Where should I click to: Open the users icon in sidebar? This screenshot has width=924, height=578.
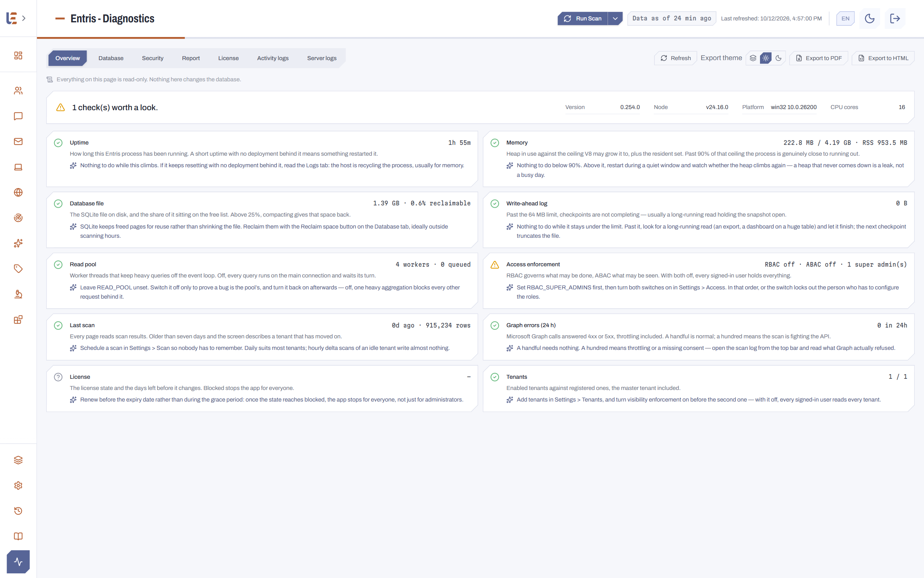[18, 91]
